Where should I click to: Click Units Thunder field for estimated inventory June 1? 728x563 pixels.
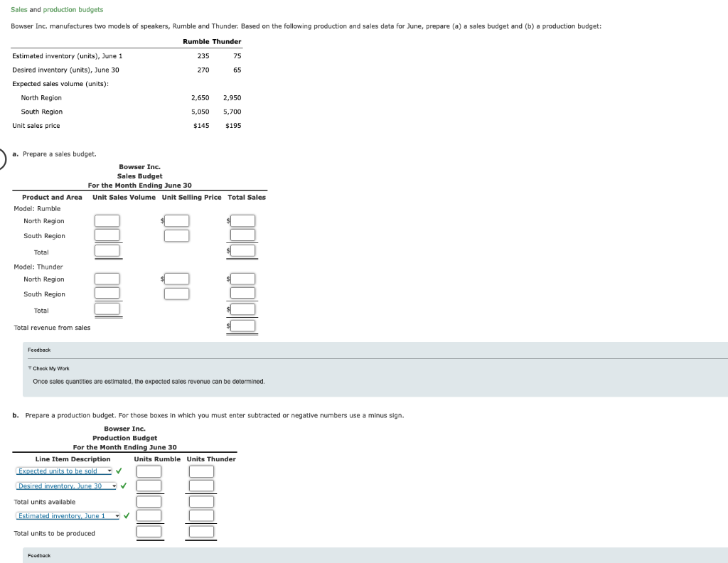[201, 515]
